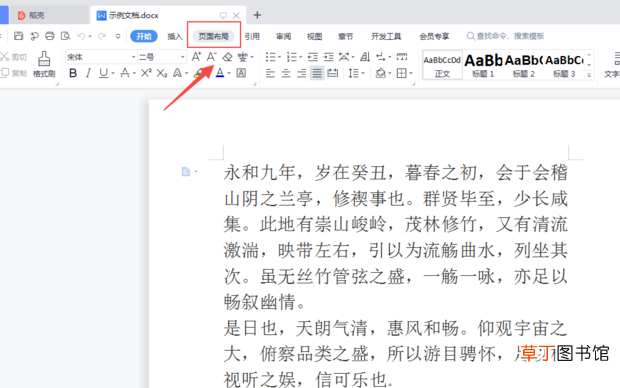
Task: Apply blue font color A swatch
Action: tap(220, 73)
